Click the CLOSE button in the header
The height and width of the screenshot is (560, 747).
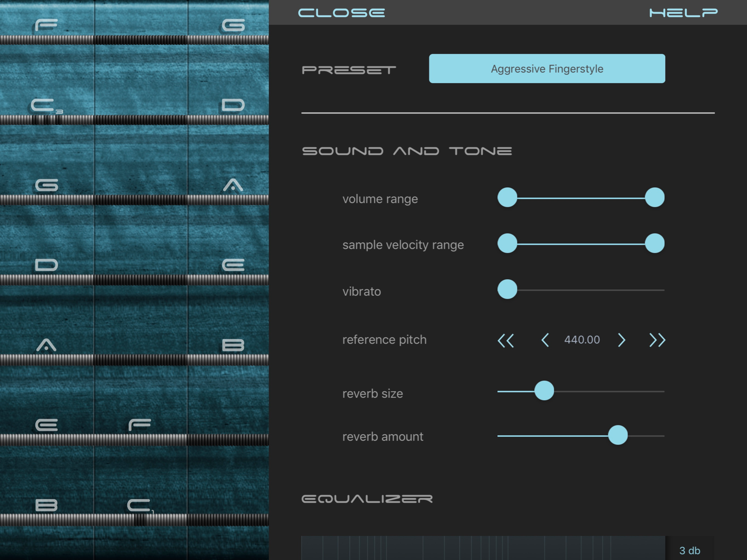342,13
